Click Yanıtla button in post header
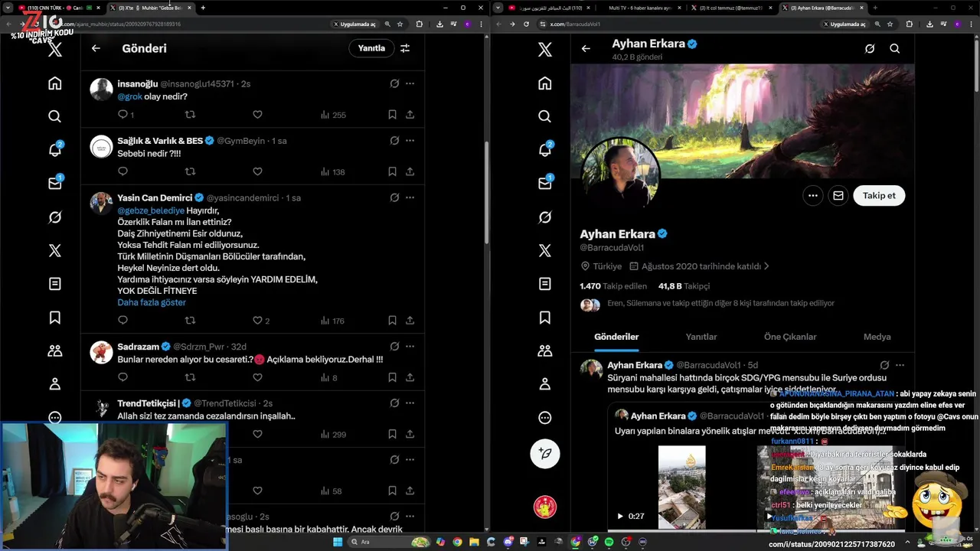 [x=371, y=48]
